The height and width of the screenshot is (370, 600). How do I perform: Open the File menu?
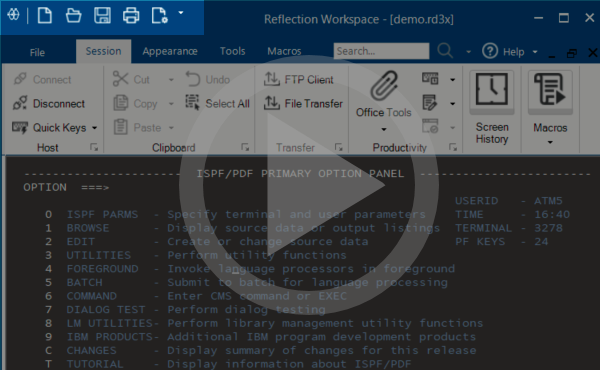click(x=37, y=52)
